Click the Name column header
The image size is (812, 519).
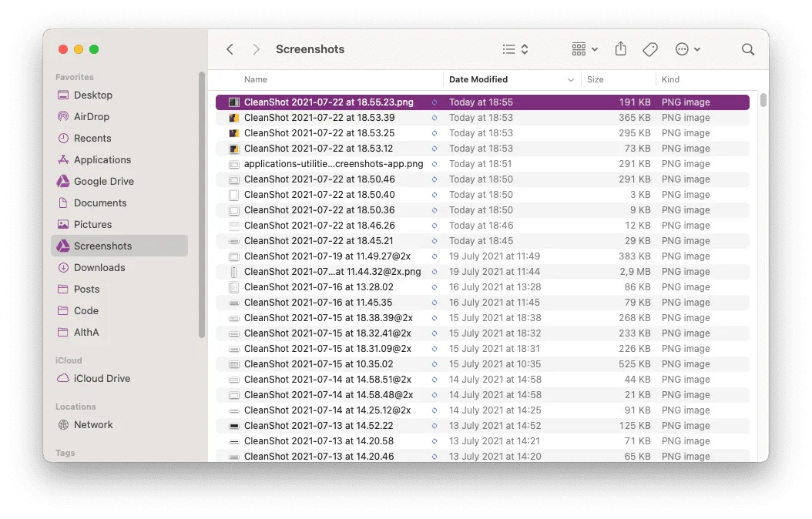(255, 79)
